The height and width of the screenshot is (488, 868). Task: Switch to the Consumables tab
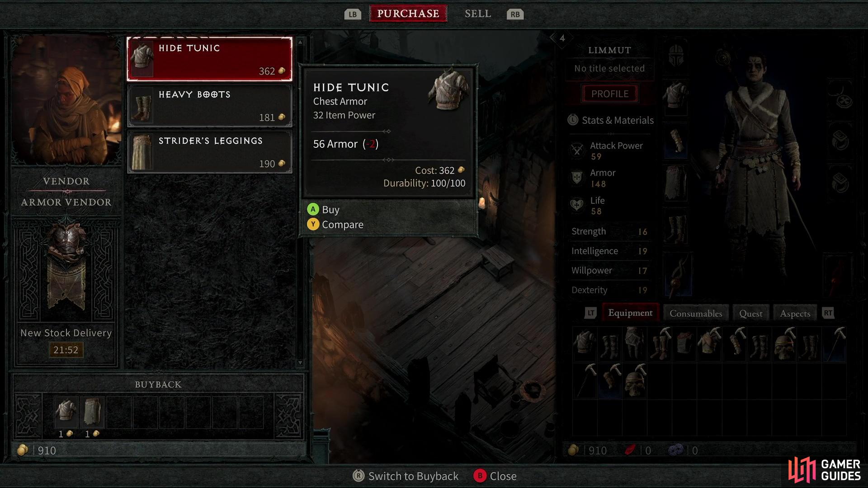tap(695, 313)
